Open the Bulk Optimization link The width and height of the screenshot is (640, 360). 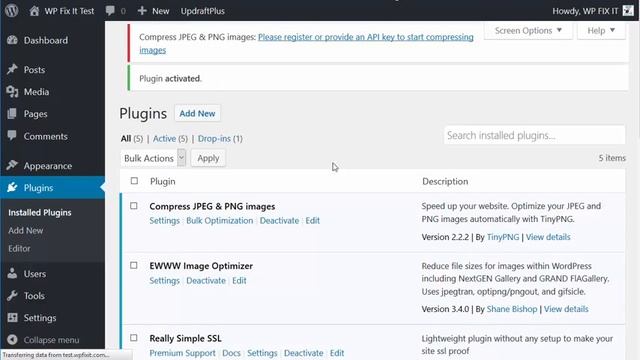[220, 220]
